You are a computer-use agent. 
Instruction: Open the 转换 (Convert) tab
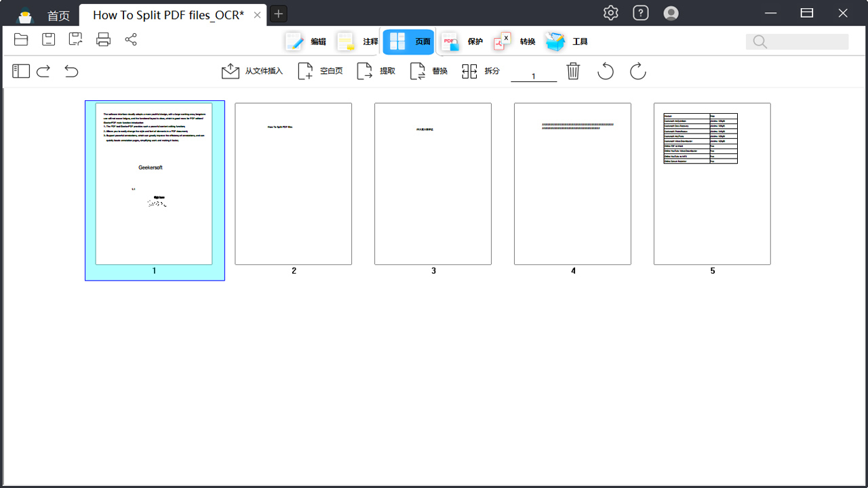point(515,42)
